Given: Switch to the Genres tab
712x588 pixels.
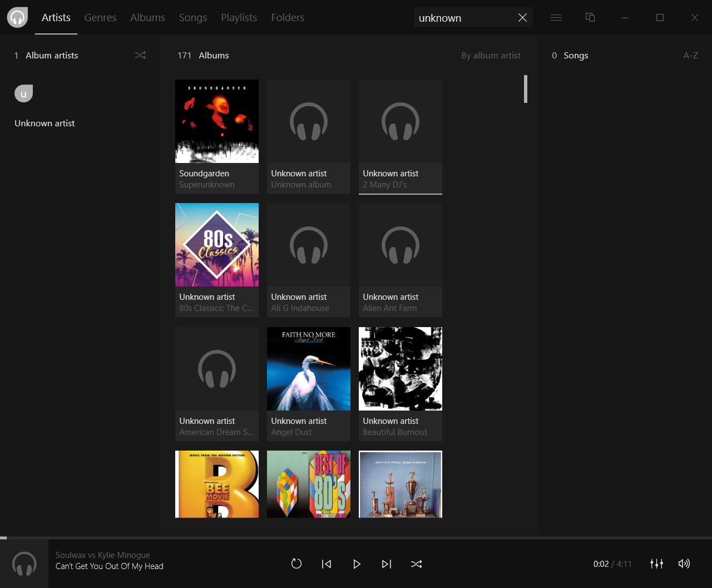Looking at the screenshot, I should click(100, 17).
